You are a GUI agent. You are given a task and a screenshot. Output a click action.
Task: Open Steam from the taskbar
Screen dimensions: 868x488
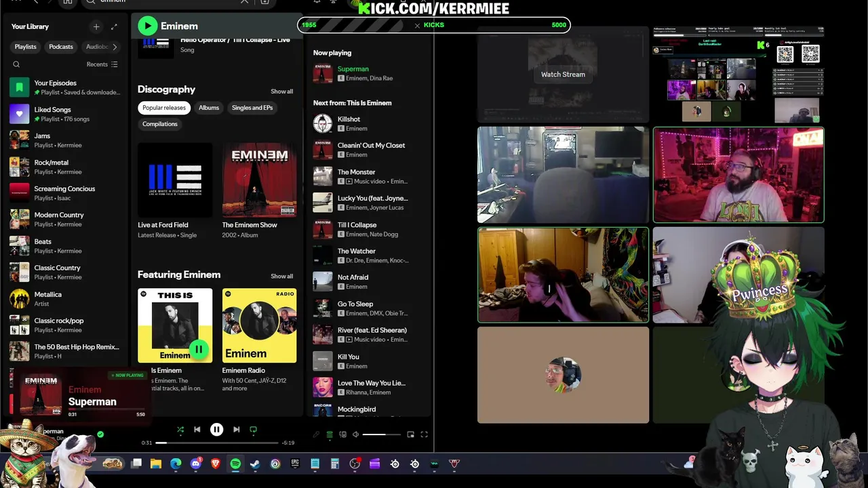pos(255,464)
